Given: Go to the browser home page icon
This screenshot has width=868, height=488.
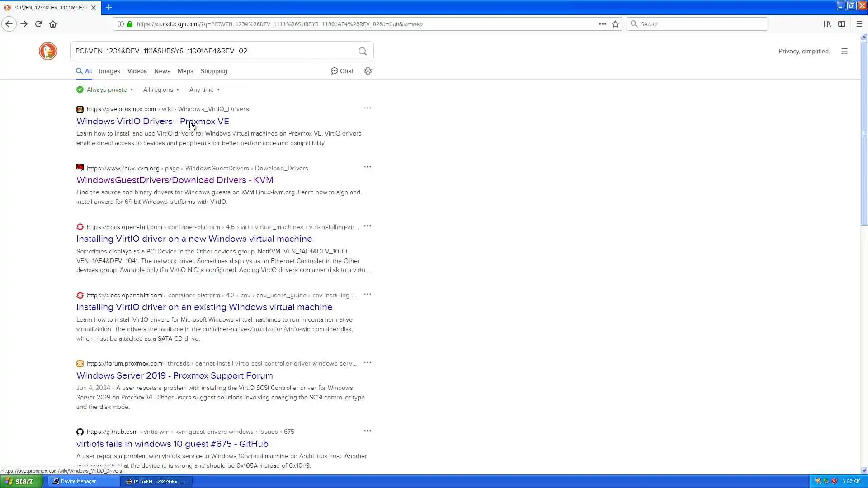Looking at the screenshot, I should click(x=53, y=24).
